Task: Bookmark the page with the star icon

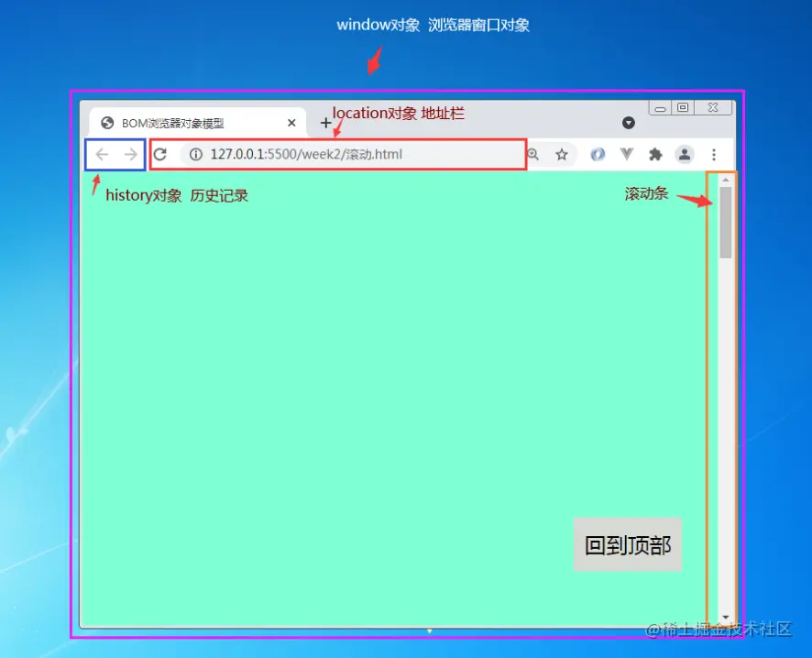Action: click(561, 154)
